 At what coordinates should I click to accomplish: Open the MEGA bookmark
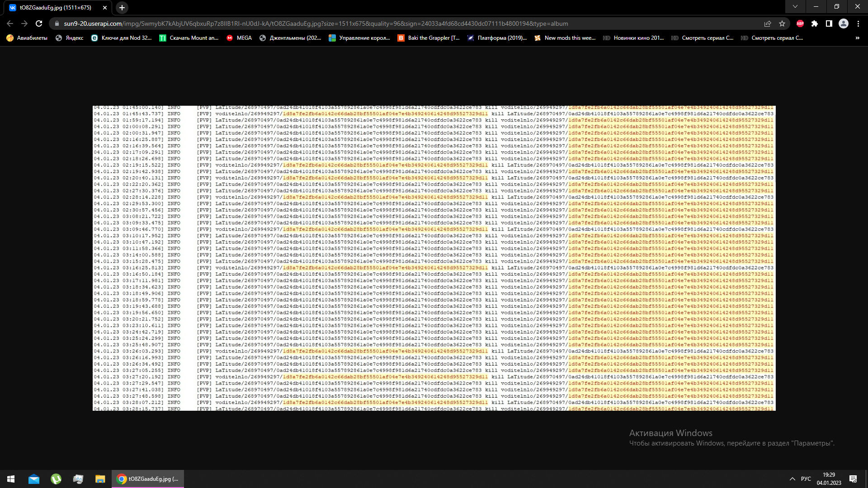[x=239, y=38]
